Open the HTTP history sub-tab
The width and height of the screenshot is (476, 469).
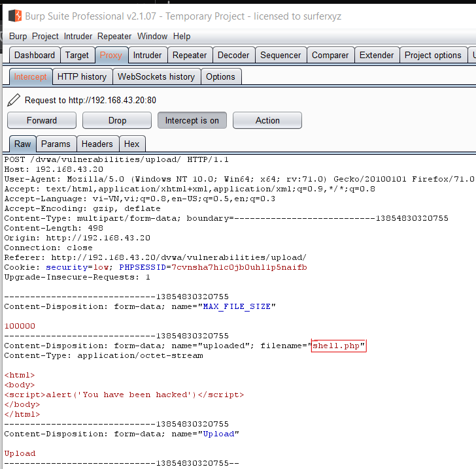click(x=82, y=76)
